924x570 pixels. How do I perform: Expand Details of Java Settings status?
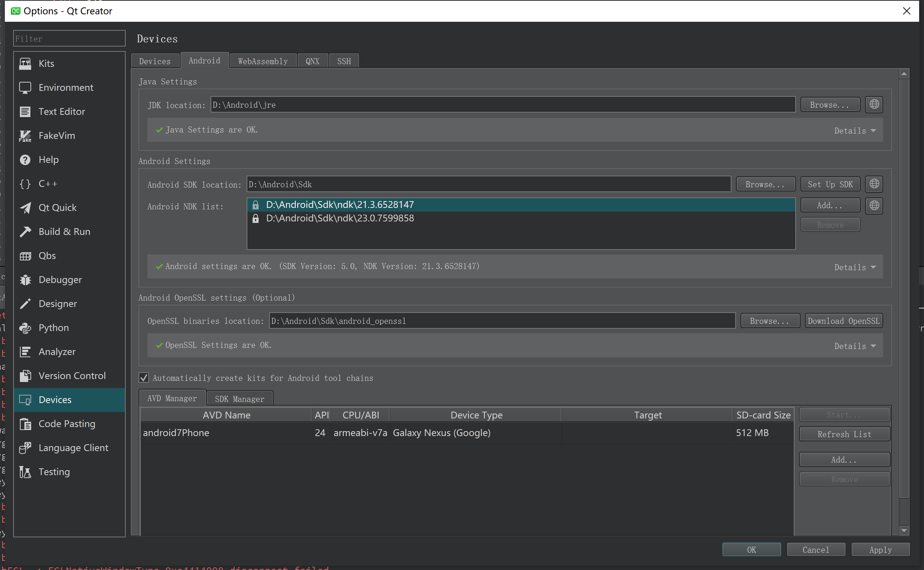(x=855, y=131)
